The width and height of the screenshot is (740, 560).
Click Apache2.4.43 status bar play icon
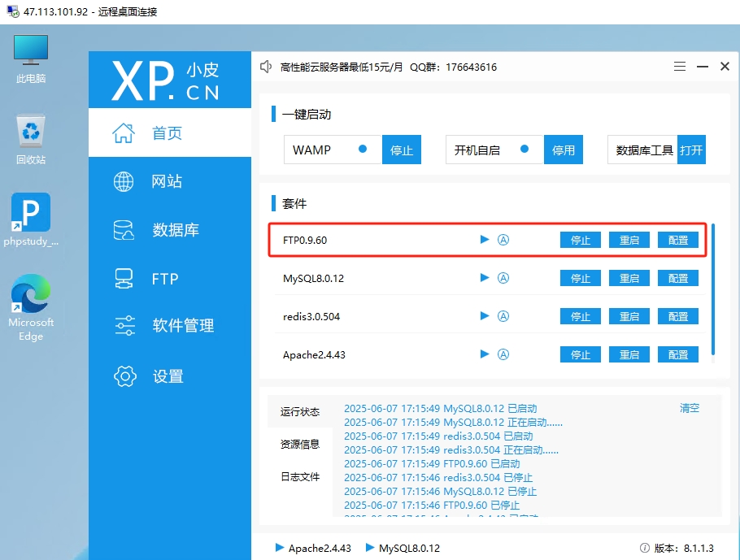[280, 547]
